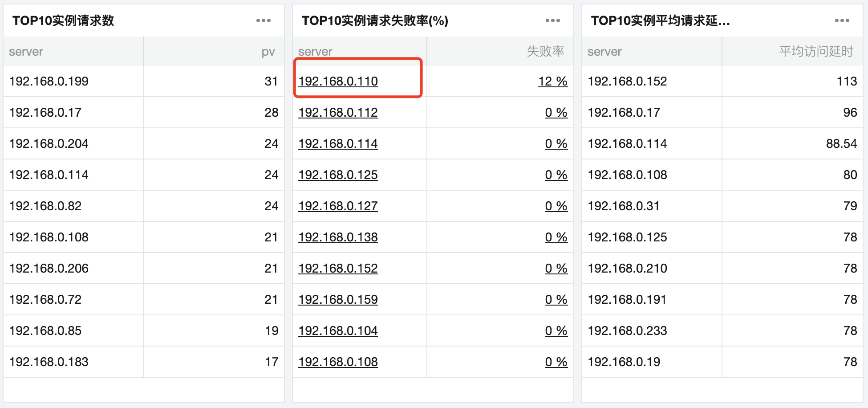This screenshot has height=408, width=868.
Task: Open more options for TOP10实例请求数 panel
Action: [264, 20]
